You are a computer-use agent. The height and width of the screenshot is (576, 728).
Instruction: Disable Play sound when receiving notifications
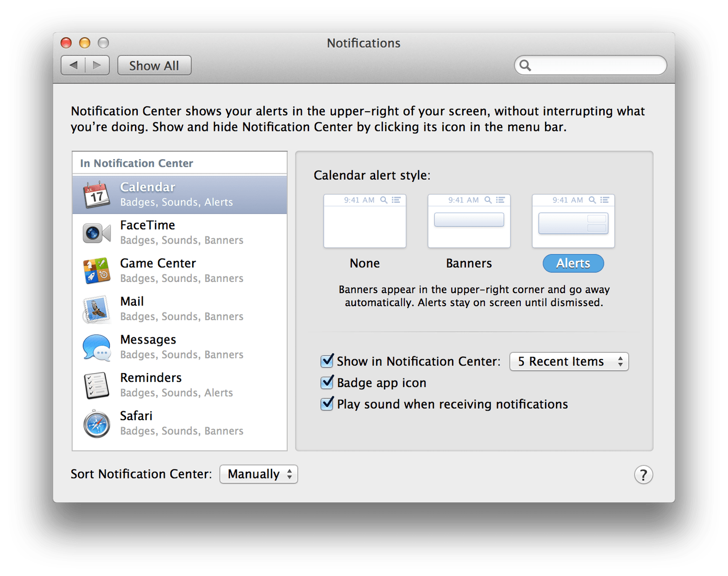tap(327, 404)
